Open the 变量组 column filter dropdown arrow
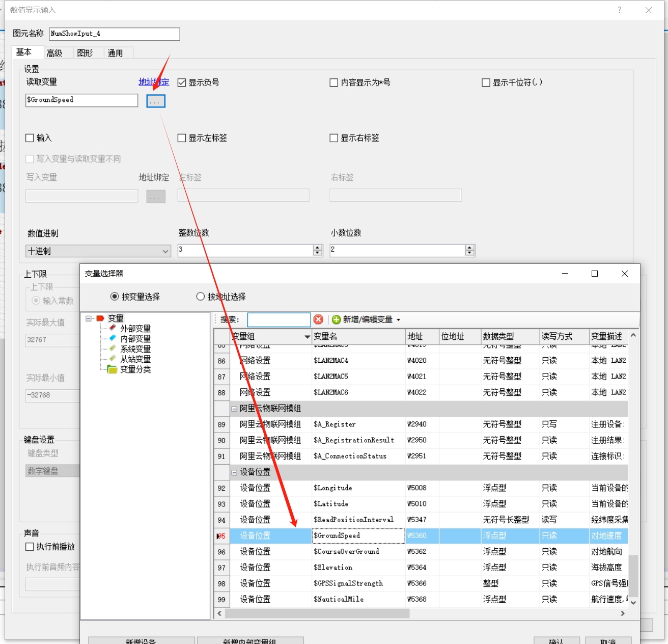The image size is (668, 644). pyautogui.click(x=307, y=337)
